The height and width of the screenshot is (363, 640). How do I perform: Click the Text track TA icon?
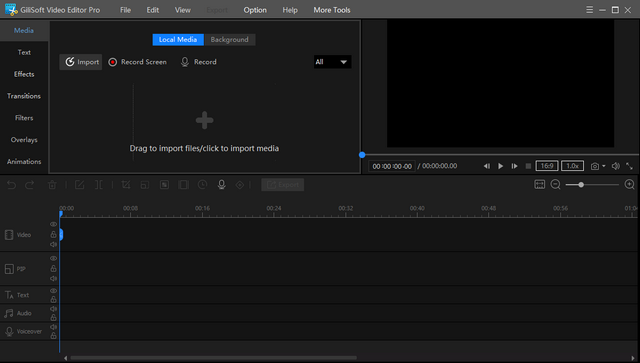pos(9,295)
